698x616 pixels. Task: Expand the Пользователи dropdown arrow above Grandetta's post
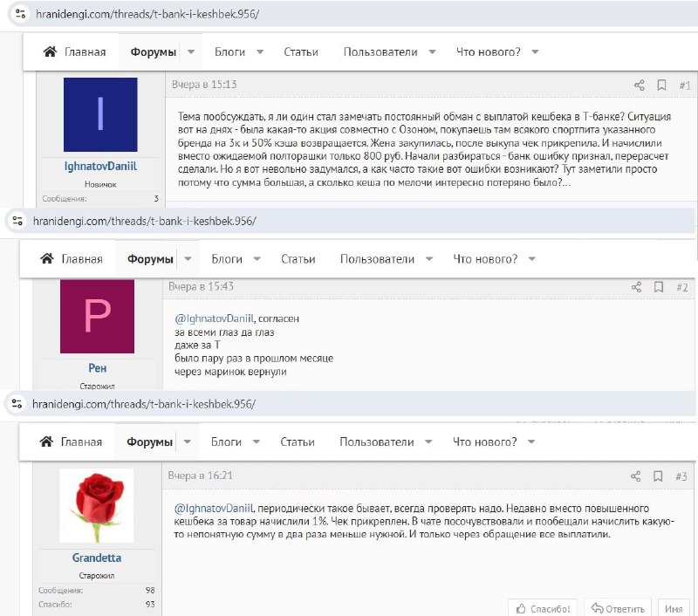coord(428,442)
